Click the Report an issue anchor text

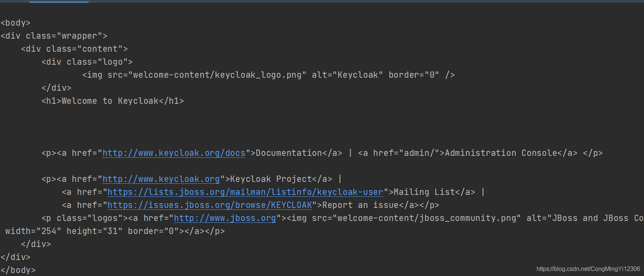[360, 205]
